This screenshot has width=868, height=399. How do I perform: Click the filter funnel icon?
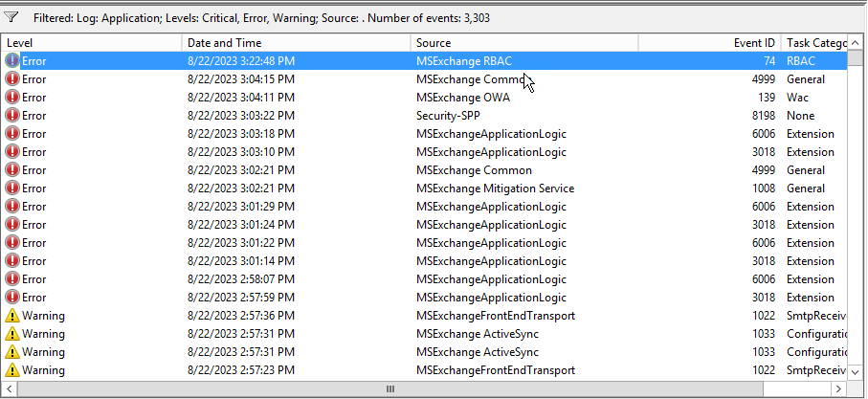point(11,17)
